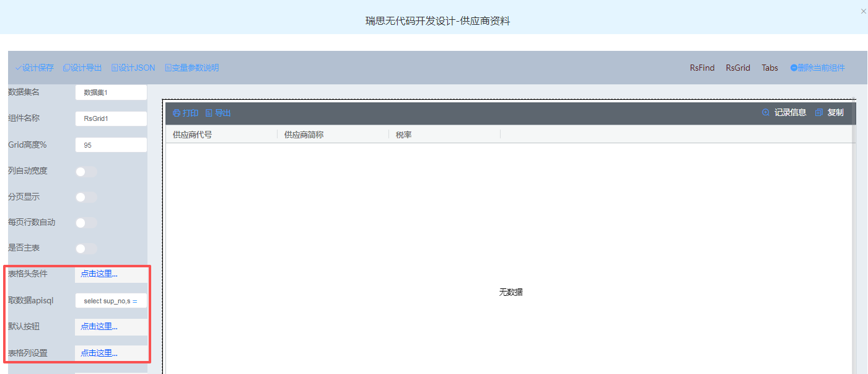Viewport: 868px width, 374px height.
Task: Open 变量参数说明 variable help
Action: [168, 68]
